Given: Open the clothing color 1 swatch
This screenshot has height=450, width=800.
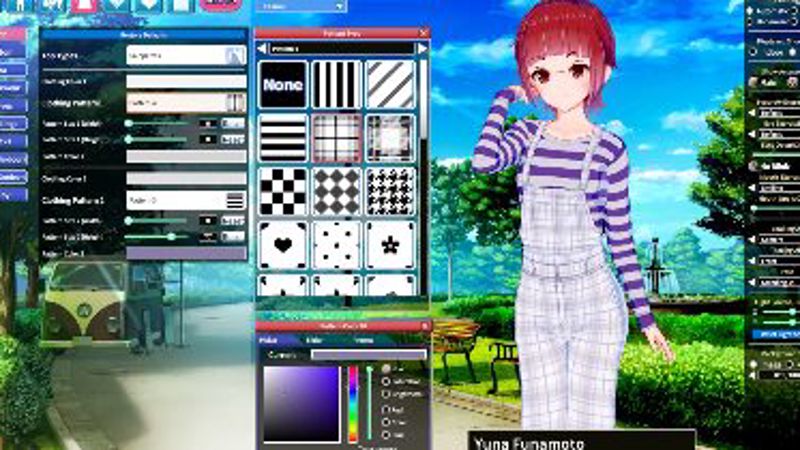Looking at the screenshot, I should [186, 81].
